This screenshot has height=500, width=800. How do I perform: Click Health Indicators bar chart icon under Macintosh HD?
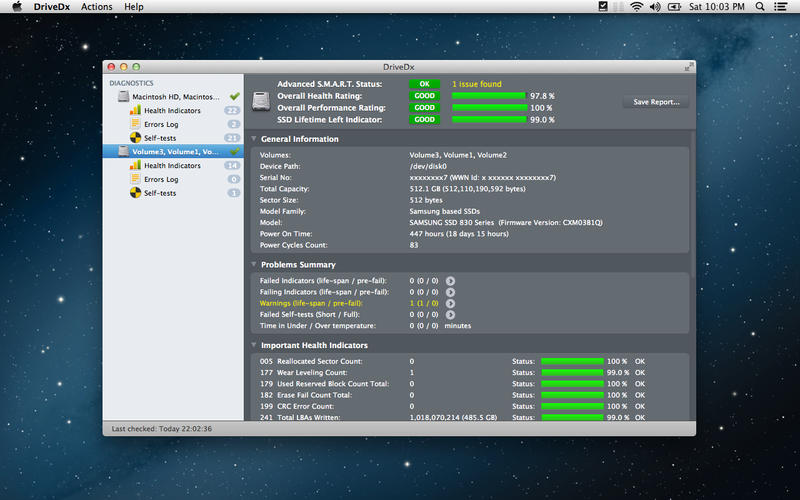(x=135, y=110)
